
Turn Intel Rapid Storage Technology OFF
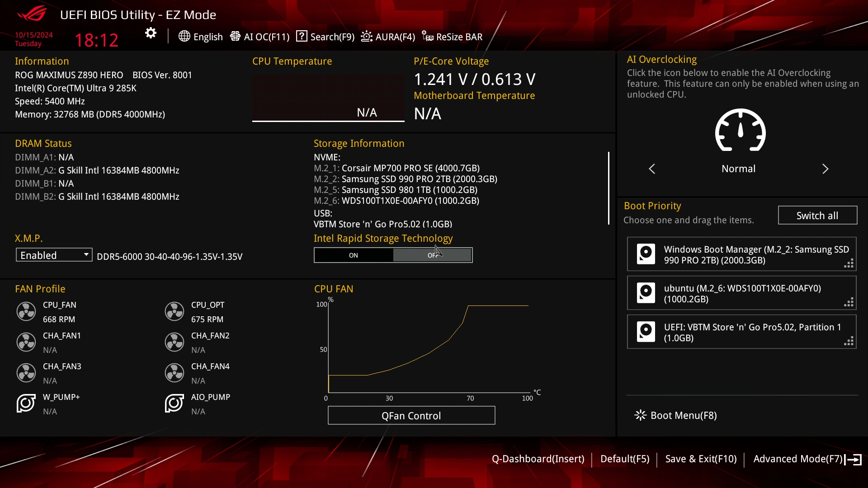(433, 255)
